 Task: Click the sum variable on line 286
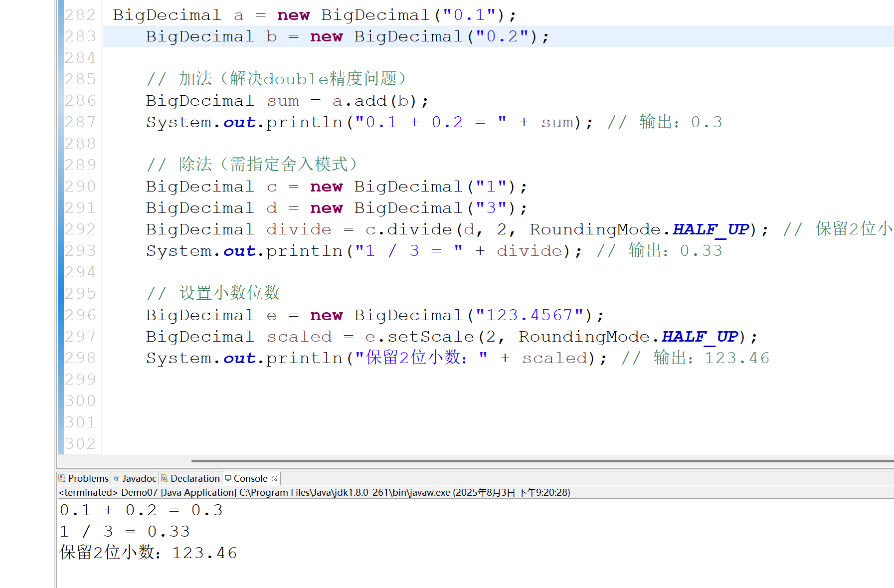coord(283,100)
